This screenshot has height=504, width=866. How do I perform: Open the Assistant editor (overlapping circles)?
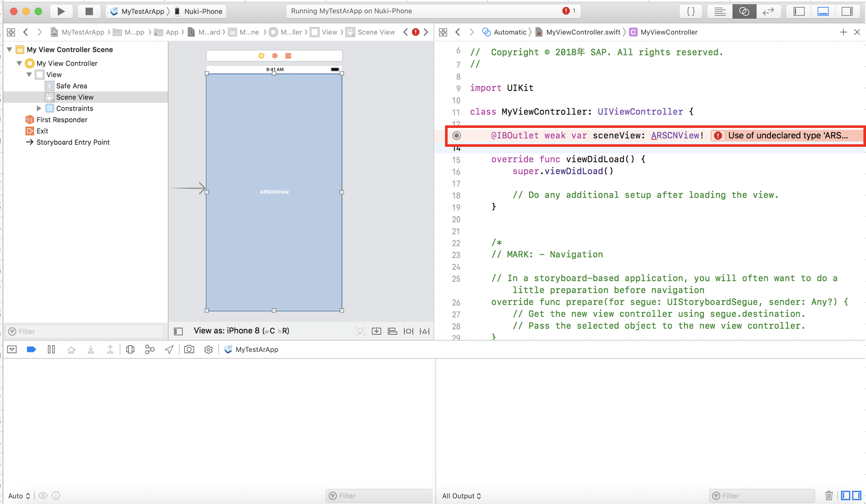coord(744,11)
